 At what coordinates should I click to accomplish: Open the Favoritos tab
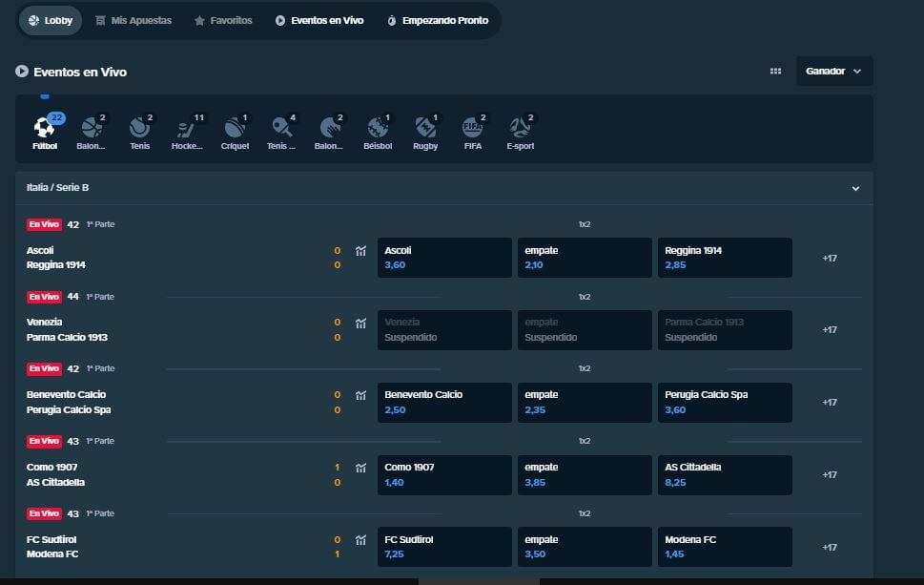tap(223, 20)
